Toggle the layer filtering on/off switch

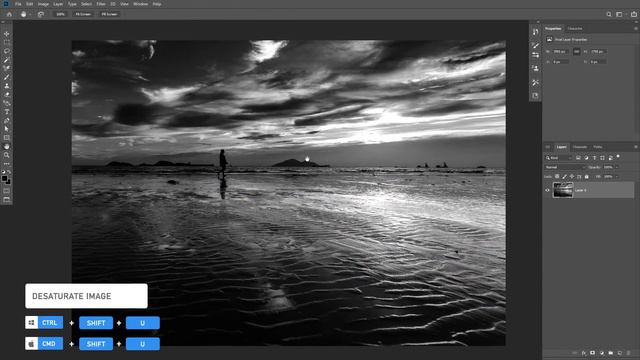tap(618, 157)
